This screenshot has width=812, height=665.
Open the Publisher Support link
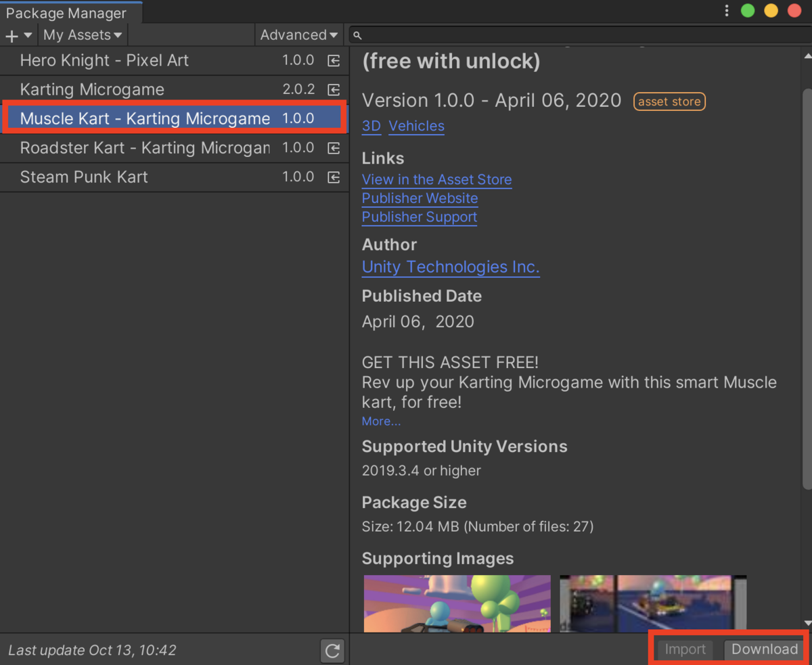point(420,217)
